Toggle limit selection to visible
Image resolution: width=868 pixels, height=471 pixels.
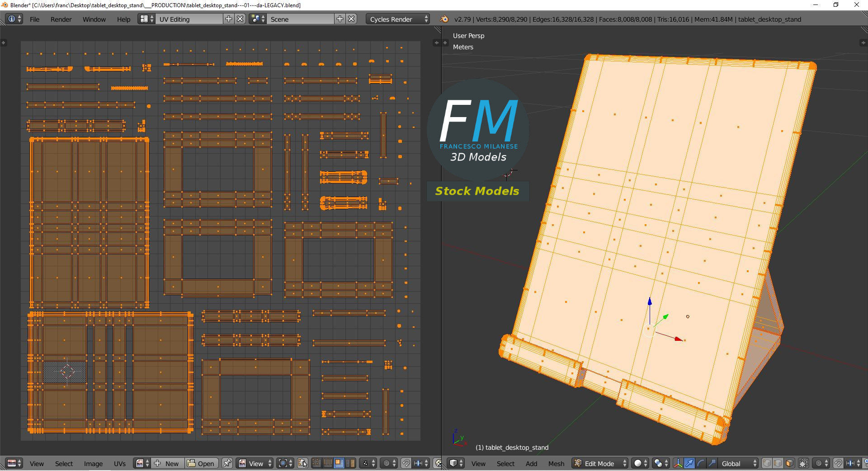(803, 463)
